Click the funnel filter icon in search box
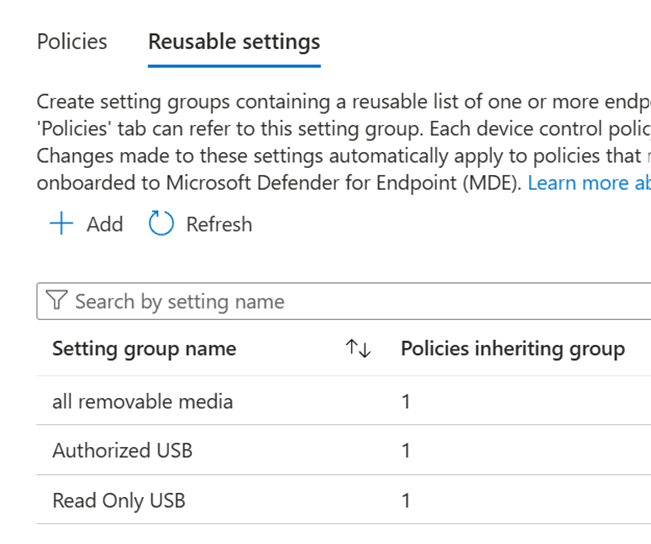 pos(57,302)
